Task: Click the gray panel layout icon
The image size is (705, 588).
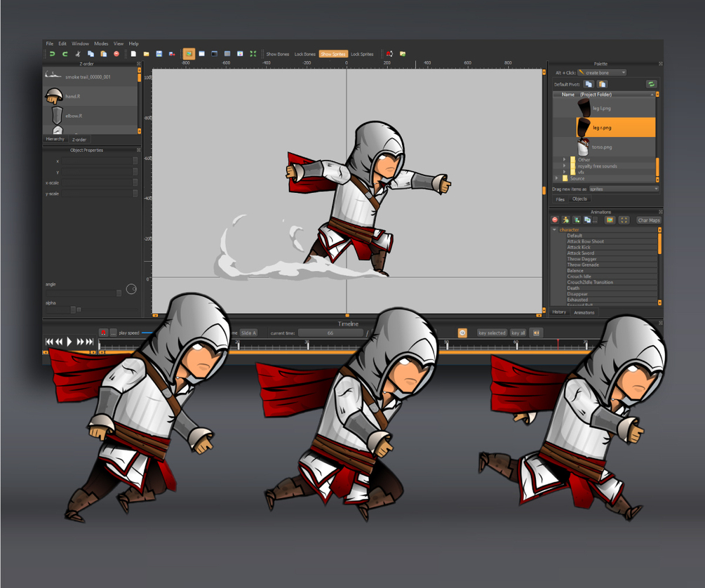Action: pyautogui.click(x=227, y=54)
